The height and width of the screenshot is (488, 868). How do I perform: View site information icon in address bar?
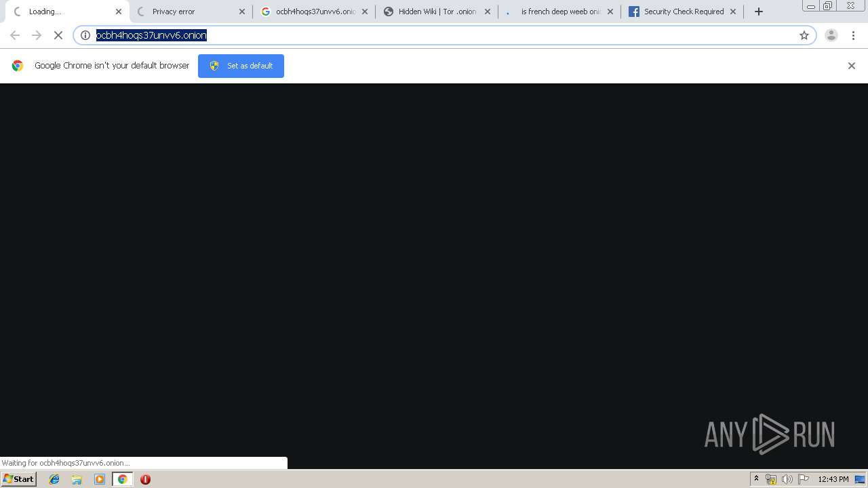tap(85, 35)
